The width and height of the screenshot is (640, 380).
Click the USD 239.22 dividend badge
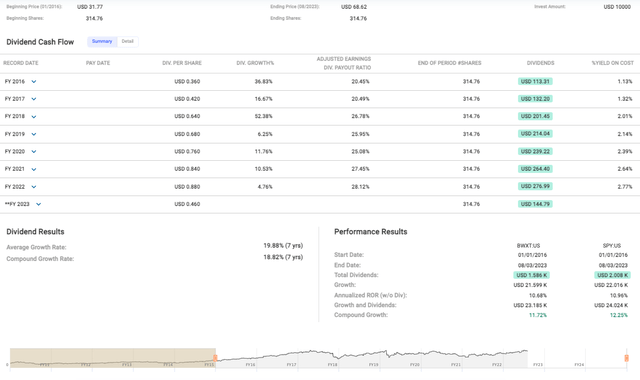[535, 151]
